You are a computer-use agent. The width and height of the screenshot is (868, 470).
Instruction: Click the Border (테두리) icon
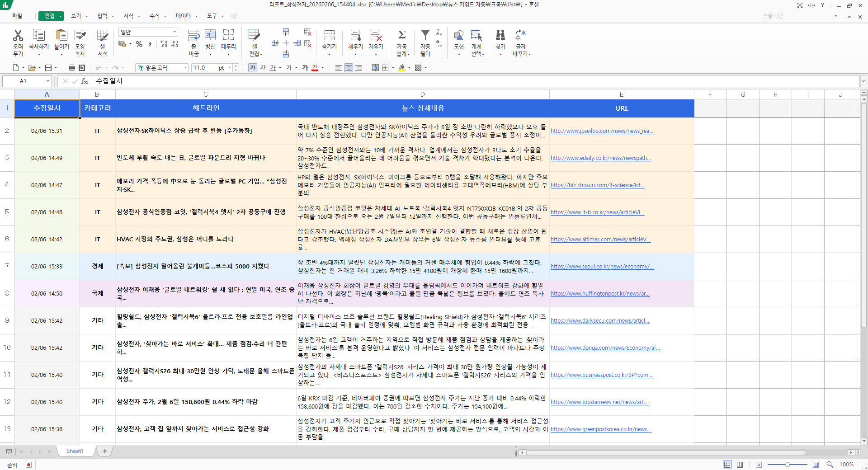point(228,35)
